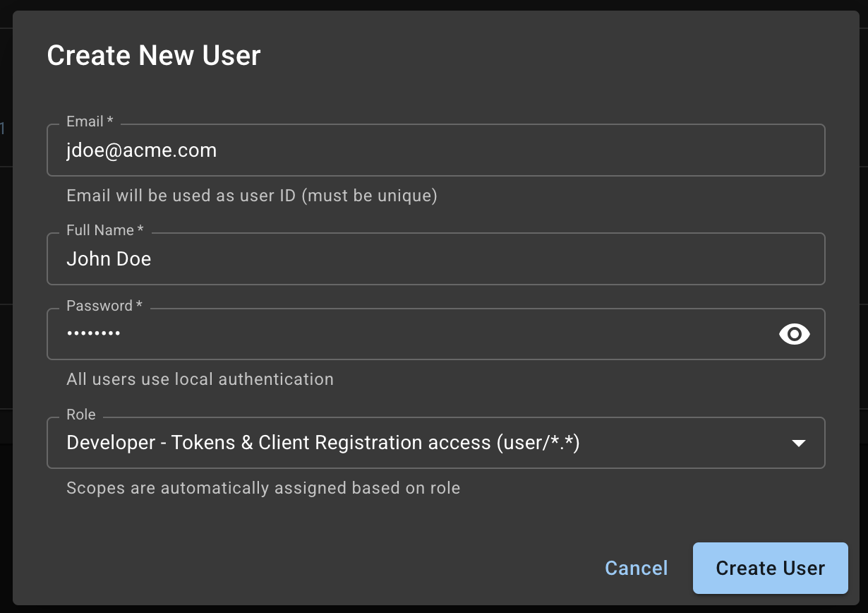Click the Role field label
The image size is (868, 613).
[x=80, y=415]
